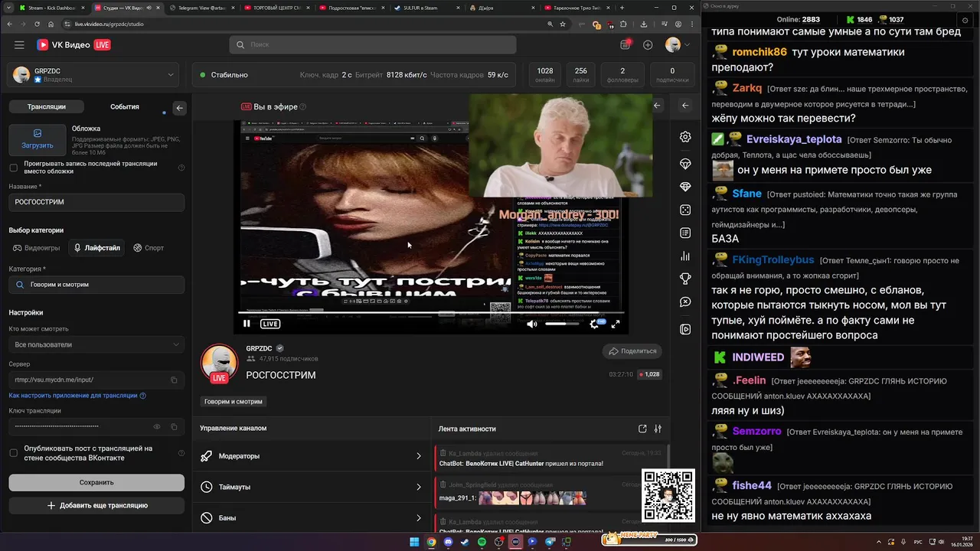980x551 pixels.
Task: Click the Сохранить button
Action: (x=96, y=482)
